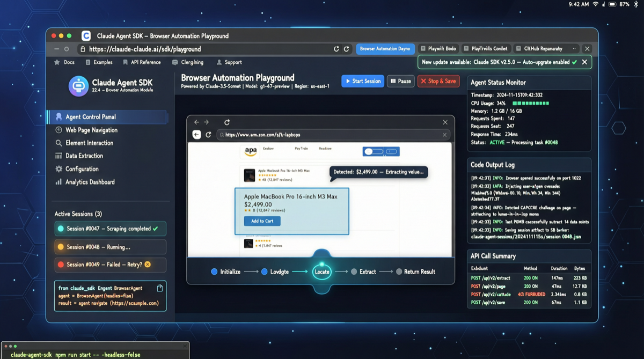Image resolution: width=644 pixels, height=359 pixels.
Task: Dismiss the Claude SDK update notification
Action: 584,62
